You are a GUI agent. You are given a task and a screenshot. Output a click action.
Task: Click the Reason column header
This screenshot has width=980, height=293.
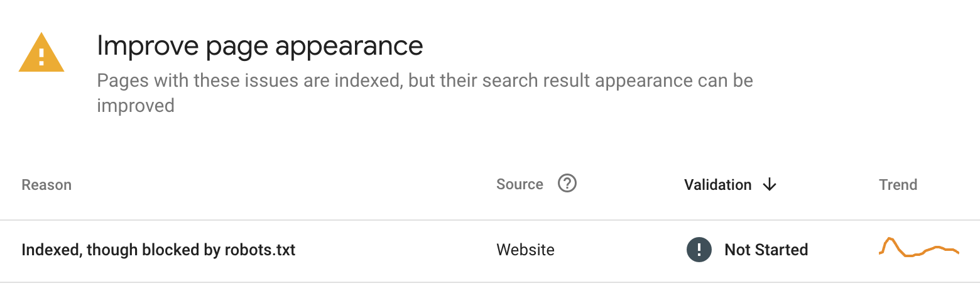tap(46, 185)
